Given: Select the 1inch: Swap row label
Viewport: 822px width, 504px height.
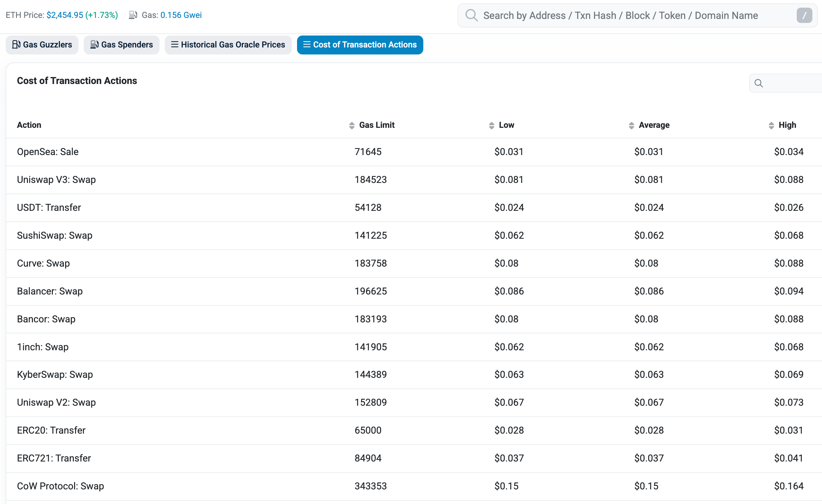Looking at the screenshot, I should click(43, 347).
